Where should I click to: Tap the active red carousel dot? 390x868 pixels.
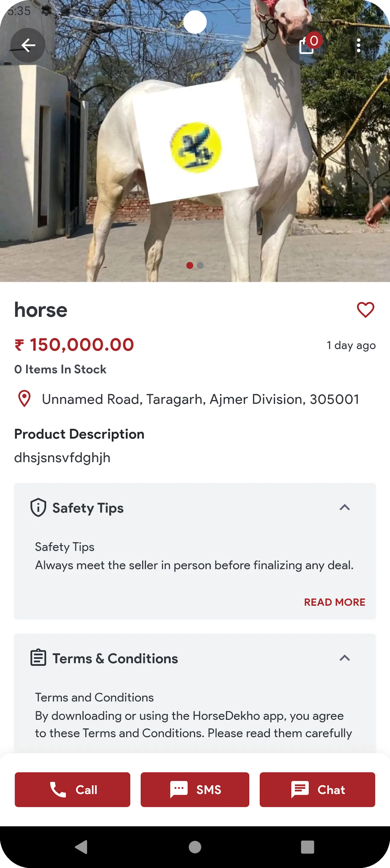coord(190,266)
